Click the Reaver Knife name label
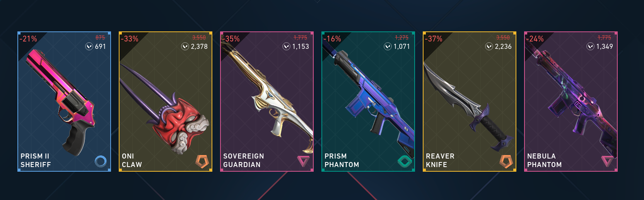 pos(440,160)
